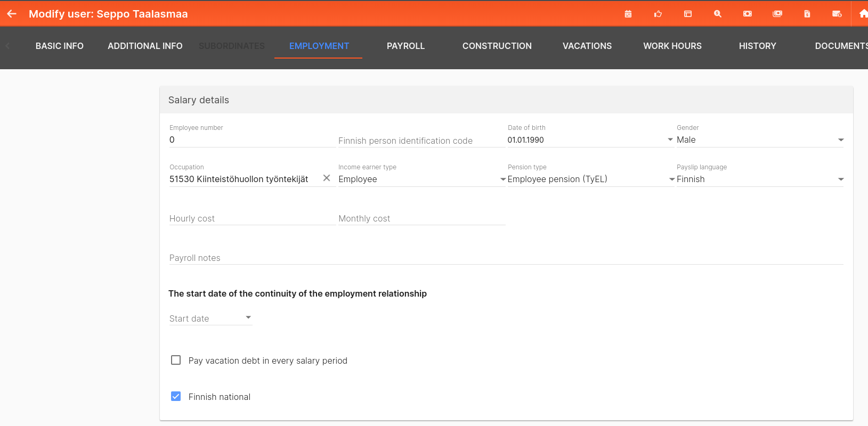Open the Income earner type dropdown

pos(503,179)
